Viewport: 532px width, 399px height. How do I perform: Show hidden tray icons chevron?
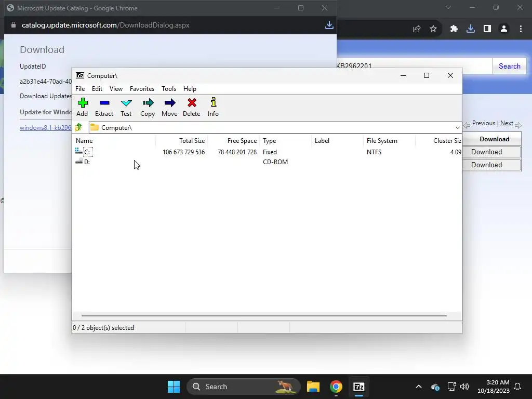pos(419,387)
